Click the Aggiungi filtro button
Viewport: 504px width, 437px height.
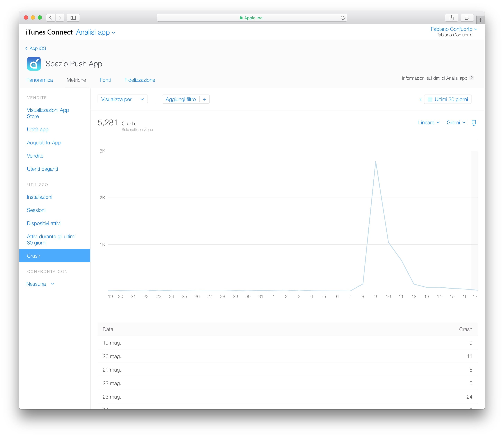181,99
